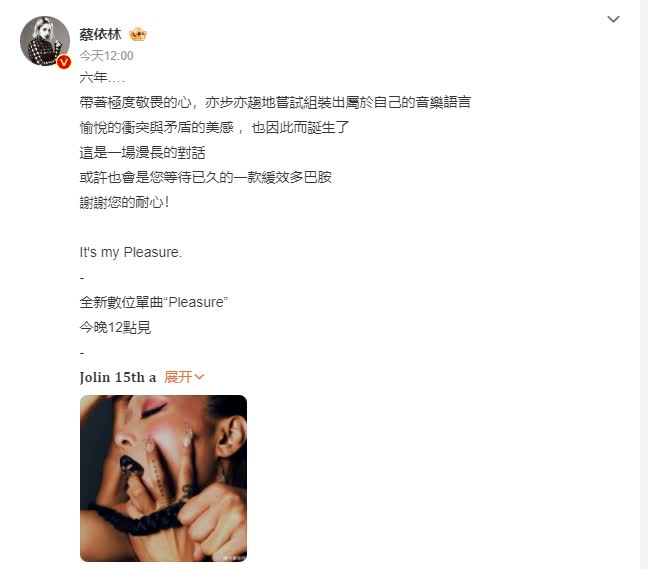648x569 pixels.
Task: Click the watermark on the photo corner
Action: (234, 557)
